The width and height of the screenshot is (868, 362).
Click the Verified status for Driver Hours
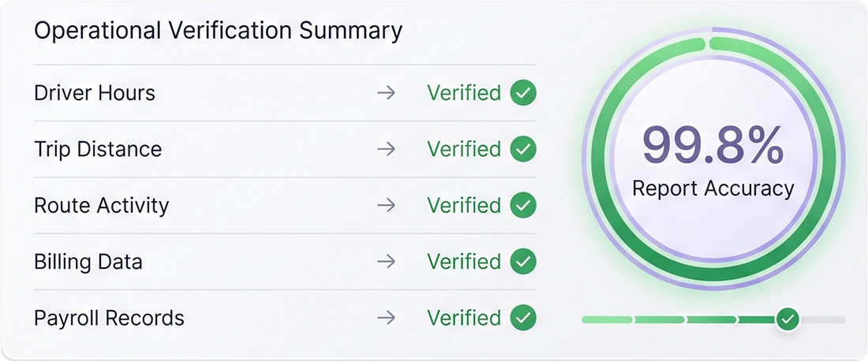[464, 93]
